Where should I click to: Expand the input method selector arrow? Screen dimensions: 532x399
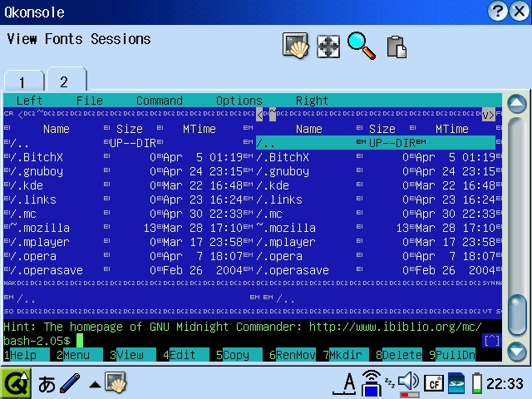point(95,384)
